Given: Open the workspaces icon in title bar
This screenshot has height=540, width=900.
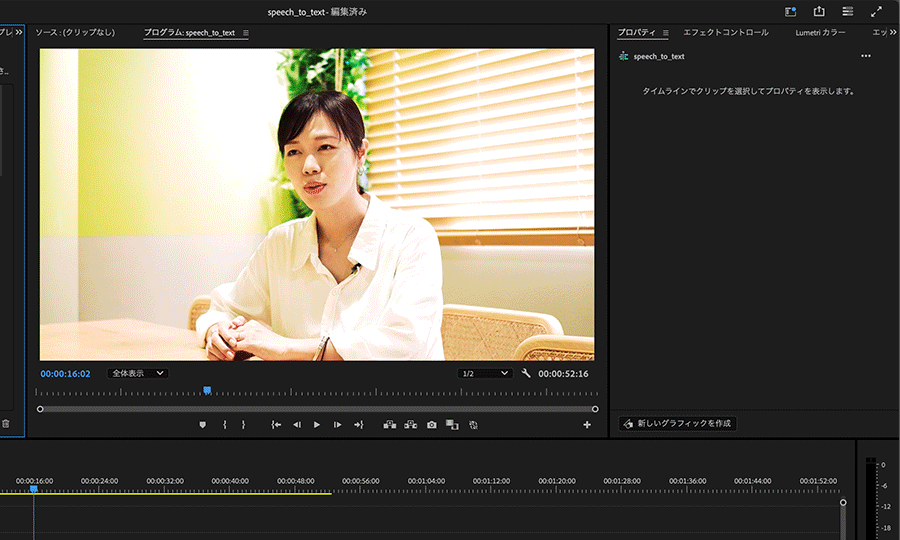Looking at the screenshot, I should [x=790, y=11].
